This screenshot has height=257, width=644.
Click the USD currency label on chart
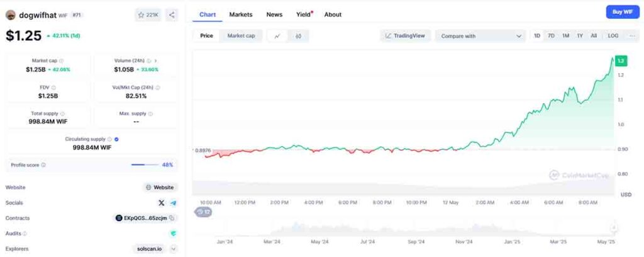coord(626,195)
